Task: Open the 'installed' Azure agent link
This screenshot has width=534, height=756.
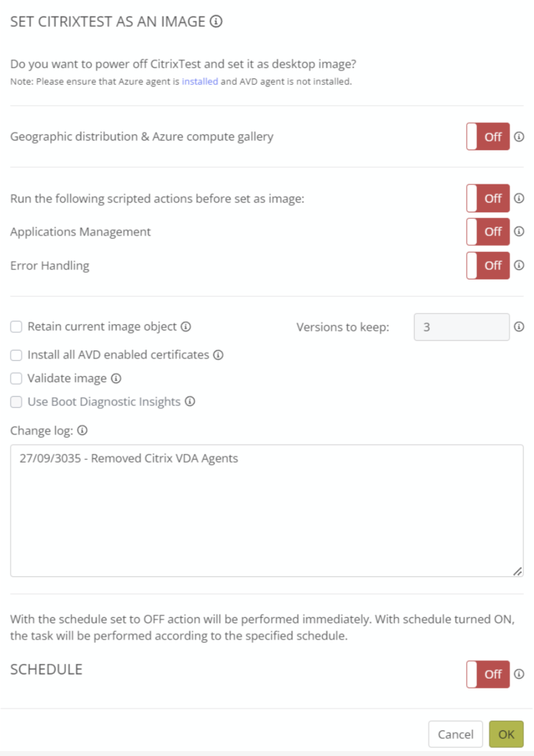Action: [x=199, y=82]
